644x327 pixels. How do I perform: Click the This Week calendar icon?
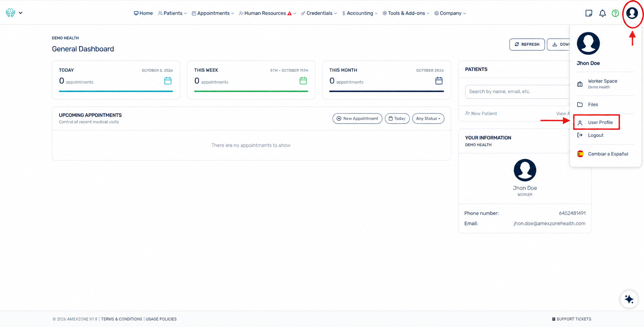coord(303,81)
